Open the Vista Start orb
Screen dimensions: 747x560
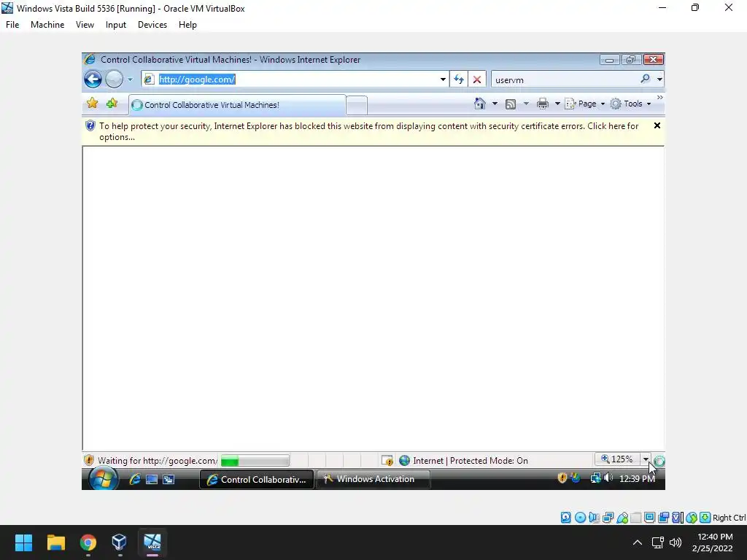[x=103, y=478]
